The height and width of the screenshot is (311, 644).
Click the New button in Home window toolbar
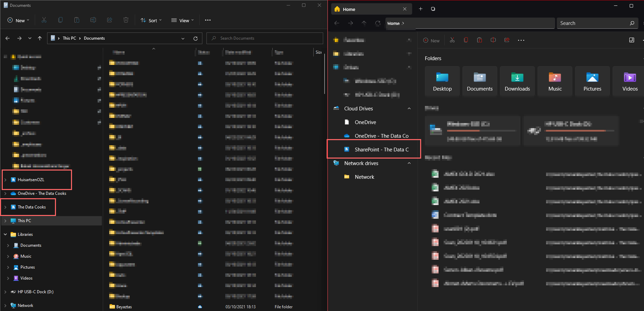pyautogui.click(x=431, y=40)
